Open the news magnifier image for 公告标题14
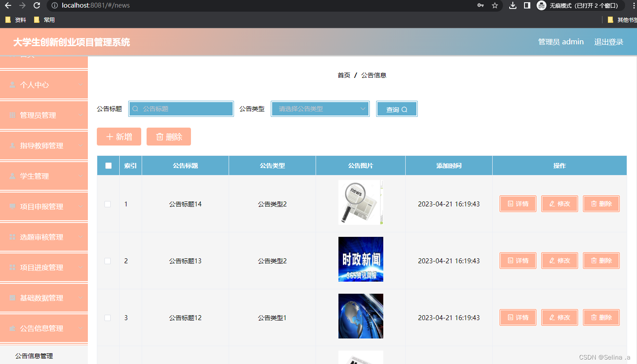 click(360, 202)
